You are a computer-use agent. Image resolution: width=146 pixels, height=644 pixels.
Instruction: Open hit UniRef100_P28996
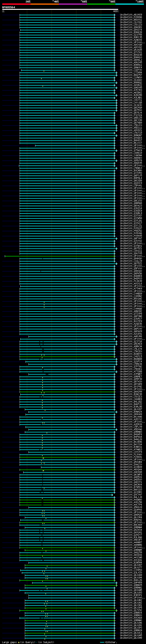(x=131, y=17)
